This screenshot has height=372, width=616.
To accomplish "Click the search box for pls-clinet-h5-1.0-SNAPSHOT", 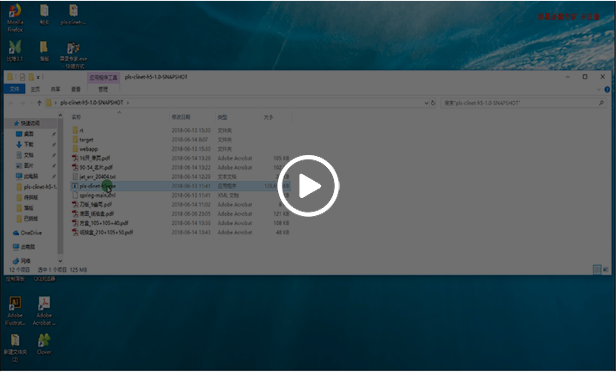I will click(523, 103).
